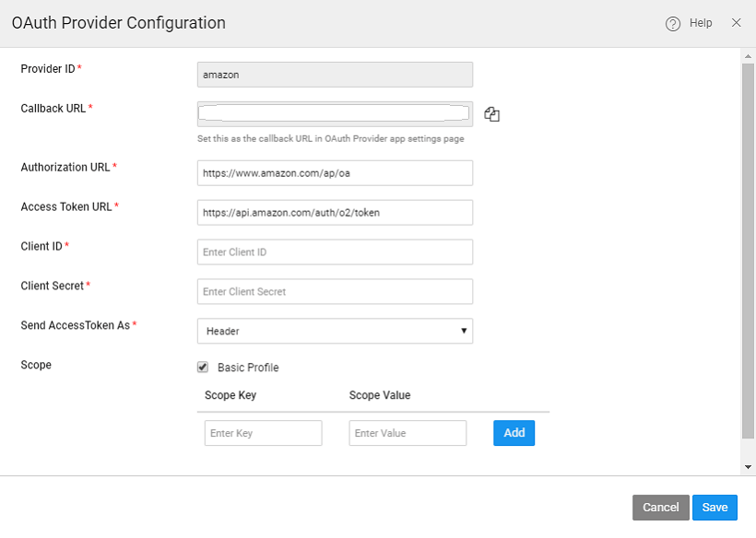Add the scope key-value pair
Image resolution: width=756 pixels, height=538 pixels.
[514, 433]
